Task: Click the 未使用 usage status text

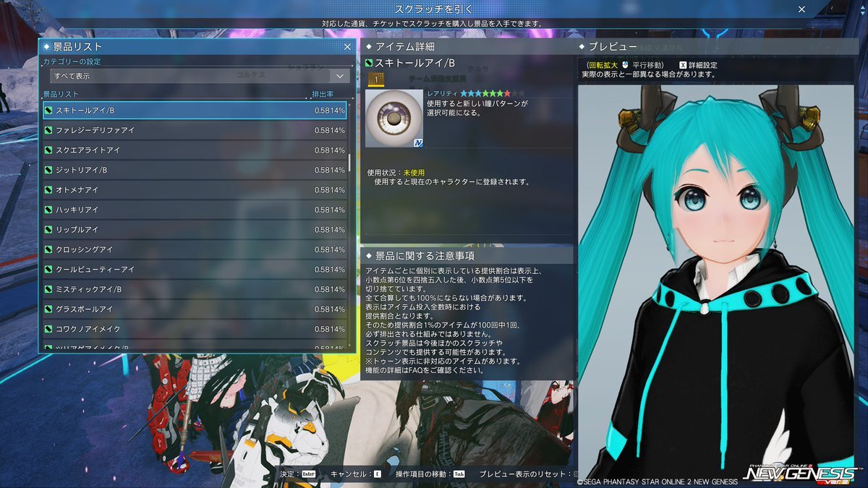Action: pos(414,173)
